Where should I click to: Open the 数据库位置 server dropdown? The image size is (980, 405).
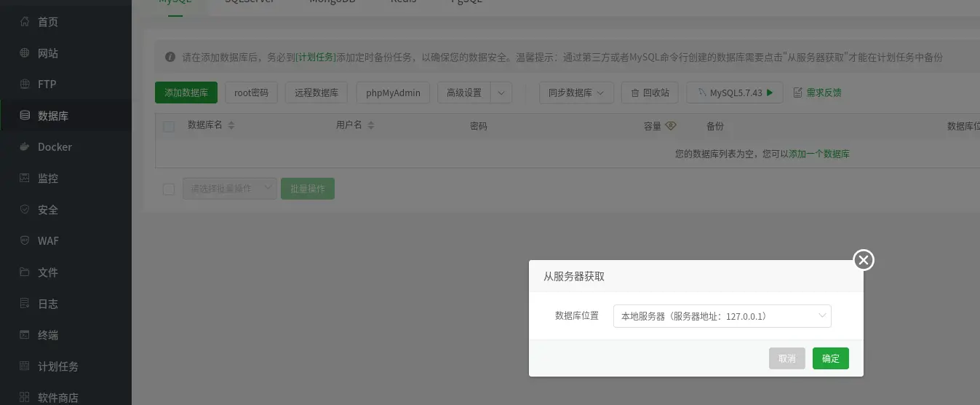point(722,316)
